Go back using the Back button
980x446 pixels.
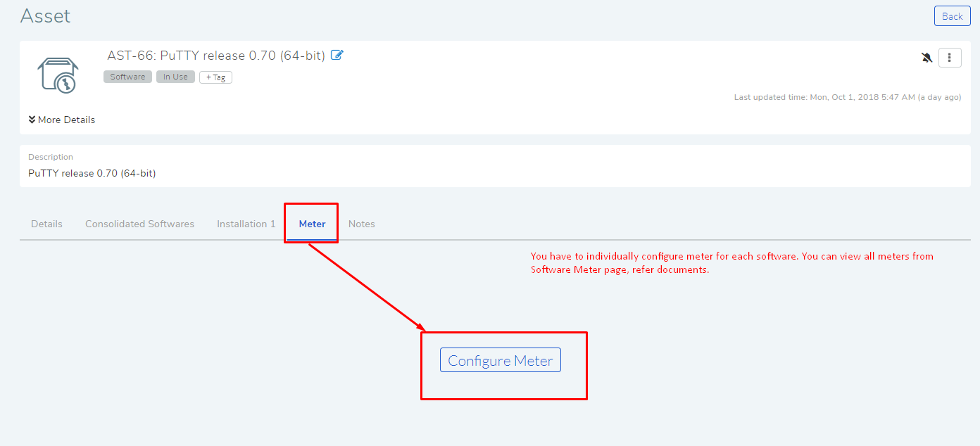952,16
